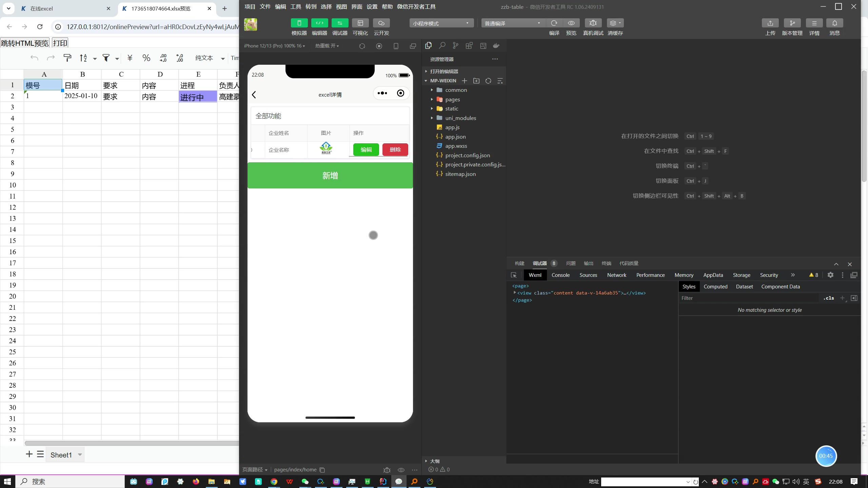The image size is (868, 488).
Task: Click the simulator device phone icon
Action: 396,46
